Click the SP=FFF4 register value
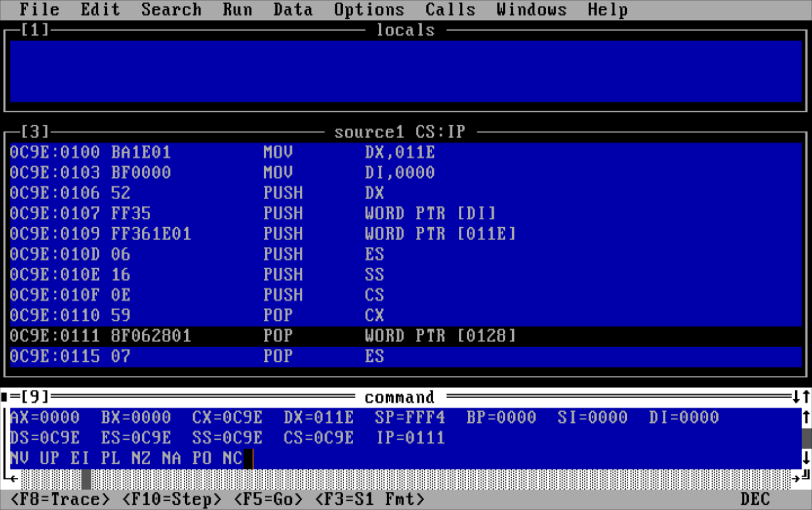812x510 pixels. (x=410, y=418)
